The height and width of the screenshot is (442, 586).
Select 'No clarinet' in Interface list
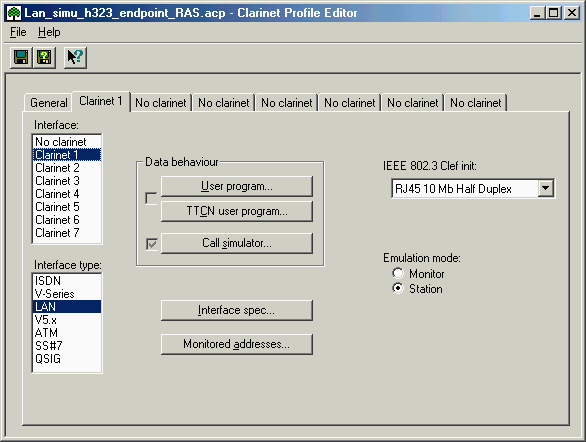click(67, 142)
